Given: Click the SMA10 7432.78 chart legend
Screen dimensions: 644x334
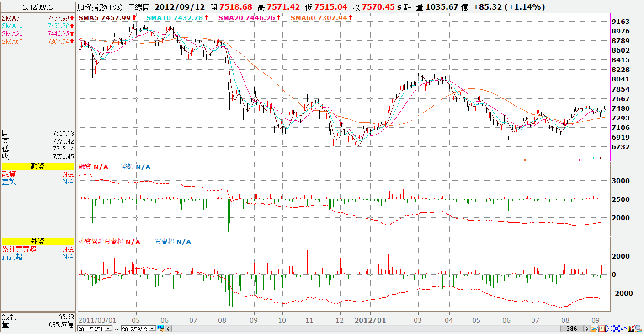Looking at the screenshot, I should click(177, 17).
